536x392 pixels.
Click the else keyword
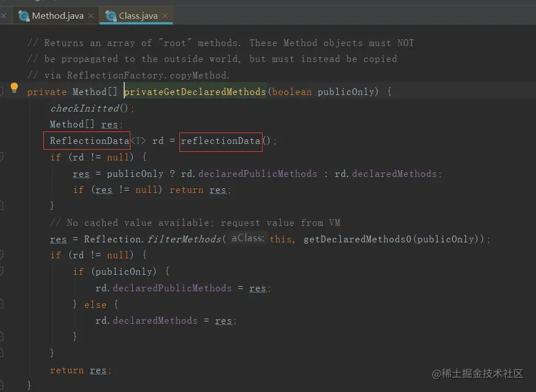pyautogui.click(x=95, y=304)
